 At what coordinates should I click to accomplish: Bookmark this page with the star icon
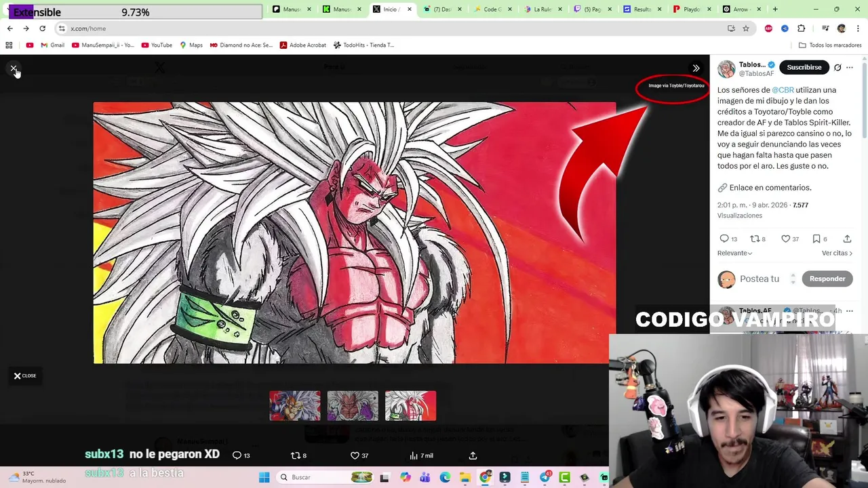(746, 28)
